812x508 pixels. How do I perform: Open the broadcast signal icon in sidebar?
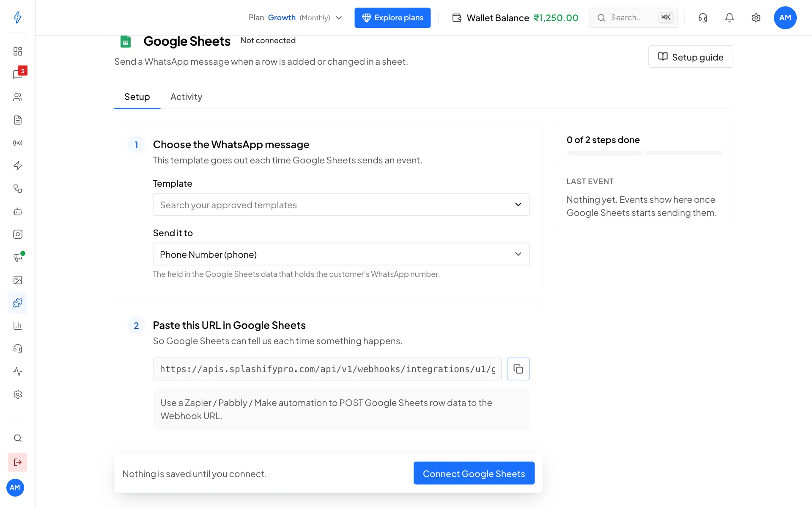(x=17, y=143)
